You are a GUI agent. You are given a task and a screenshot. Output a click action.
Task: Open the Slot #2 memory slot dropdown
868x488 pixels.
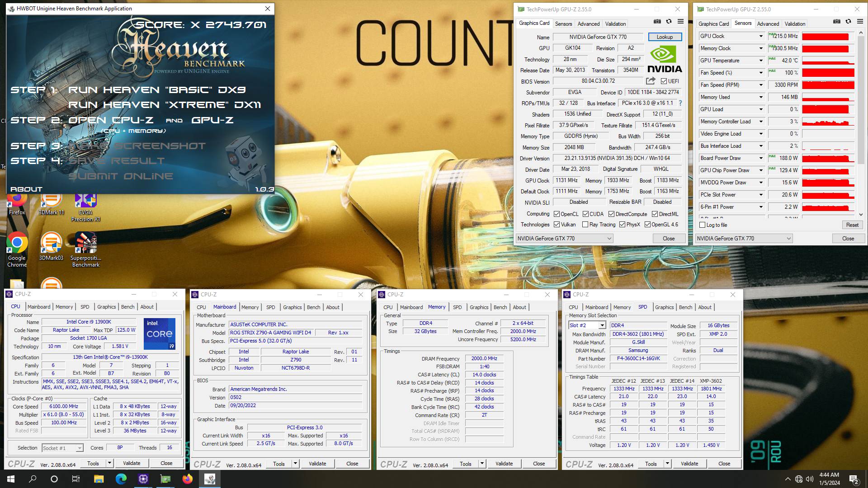click(x=602, y=325)
